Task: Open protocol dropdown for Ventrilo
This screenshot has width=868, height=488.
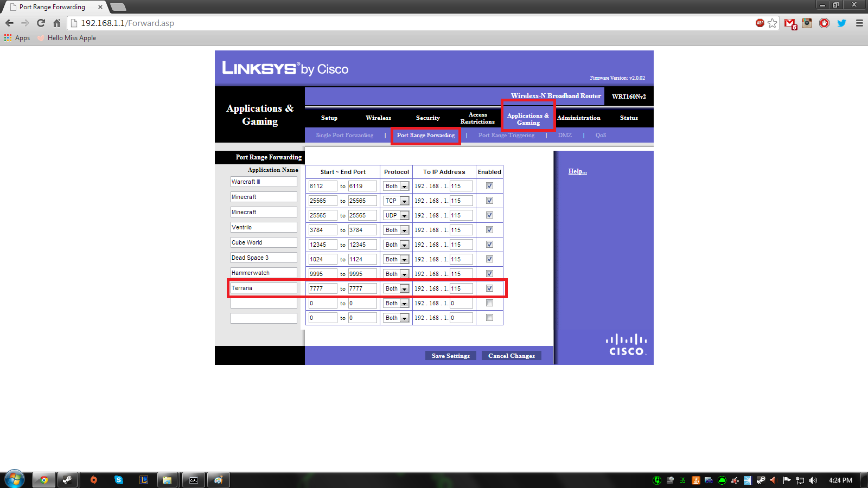Action: point(397,230)
